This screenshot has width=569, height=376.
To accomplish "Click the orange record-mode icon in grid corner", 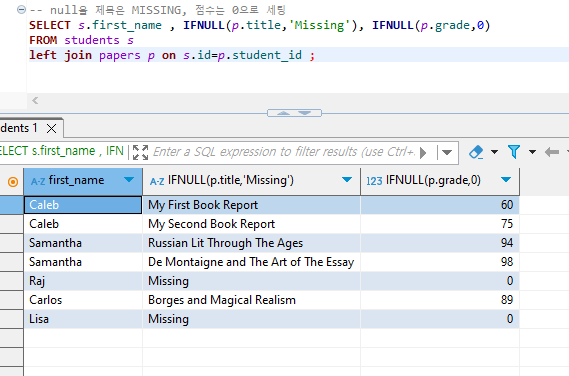I will tap(13, 181).
